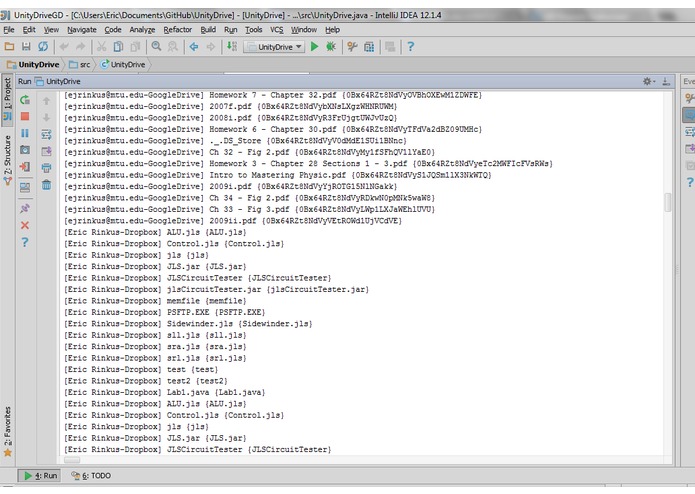Screen dimensions: 695x494
Task: Open the Favorites tool window tab
Action: 8,432
